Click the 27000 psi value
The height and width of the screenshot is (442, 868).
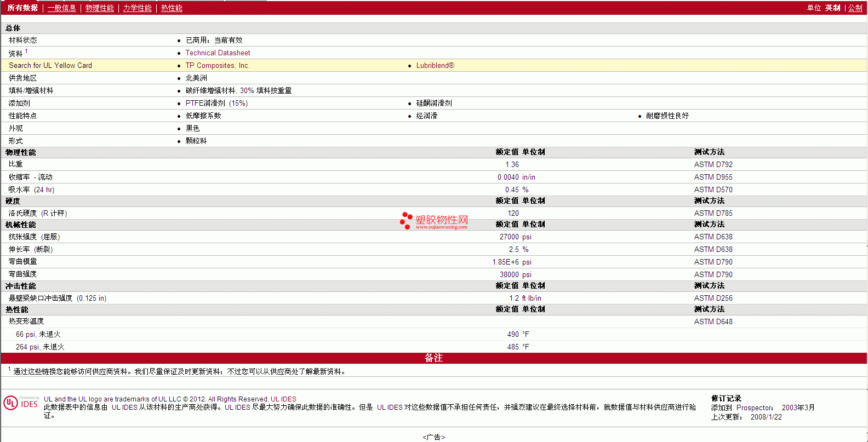[x=515, y=237]
